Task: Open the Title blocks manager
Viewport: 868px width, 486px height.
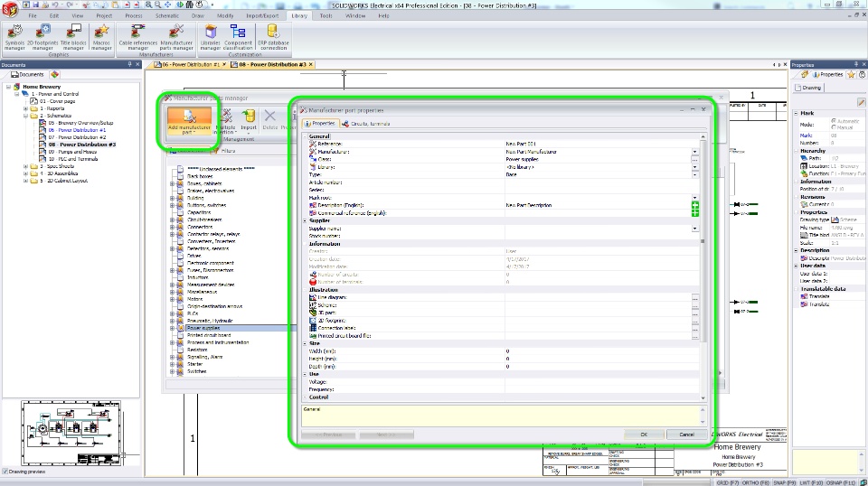Action: (73, 38)
